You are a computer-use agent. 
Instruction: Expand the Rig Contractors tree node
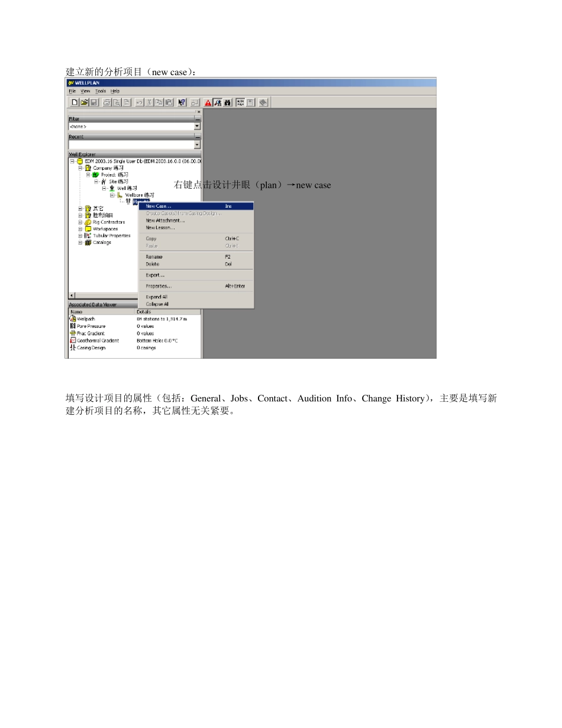(80, 222)
